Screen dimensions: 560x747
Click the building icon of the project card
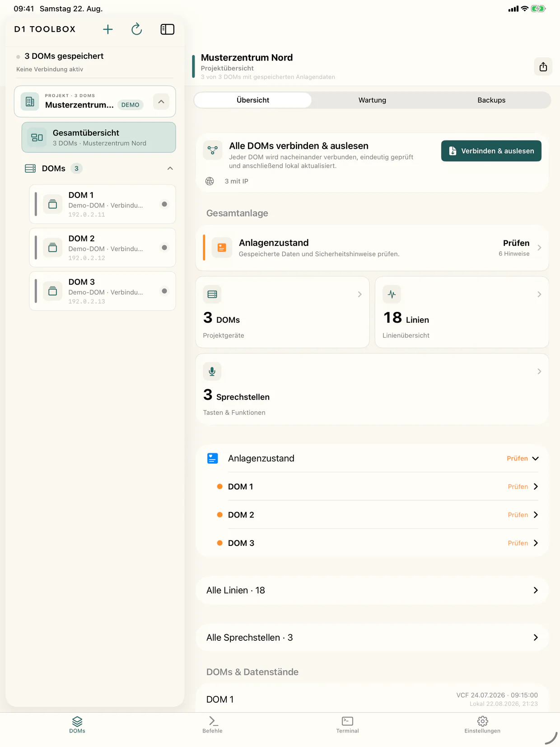click(x=30, y=102)
